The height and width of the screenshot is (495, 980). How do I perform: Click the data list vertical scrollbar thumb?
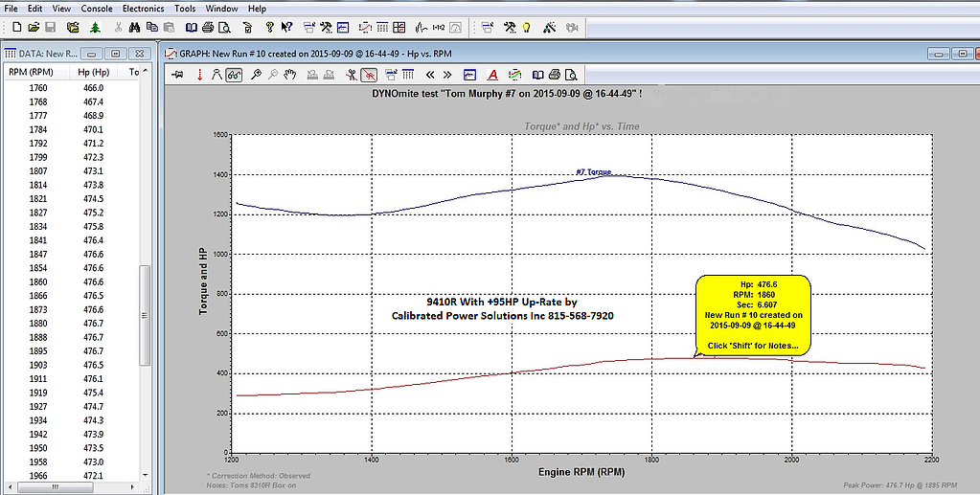click(x=145, y=316)
